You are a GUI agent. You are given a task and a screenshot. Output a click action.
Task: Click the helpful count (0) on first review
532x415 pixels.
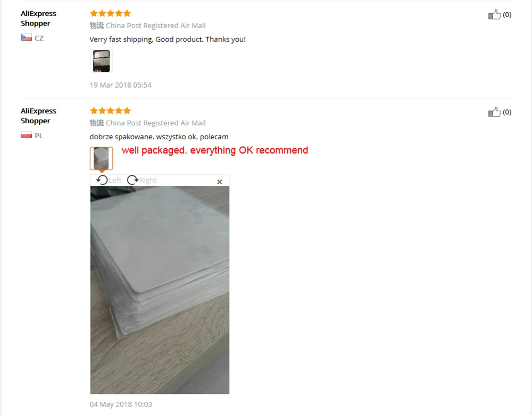point(507,14)
